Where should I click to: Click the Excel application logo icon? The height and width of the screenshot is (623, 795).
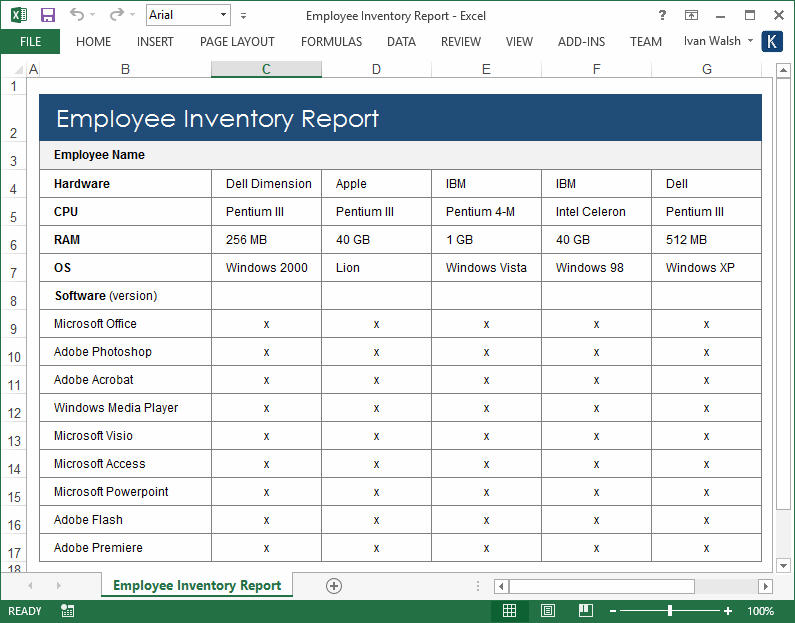[x=19, y=15]
